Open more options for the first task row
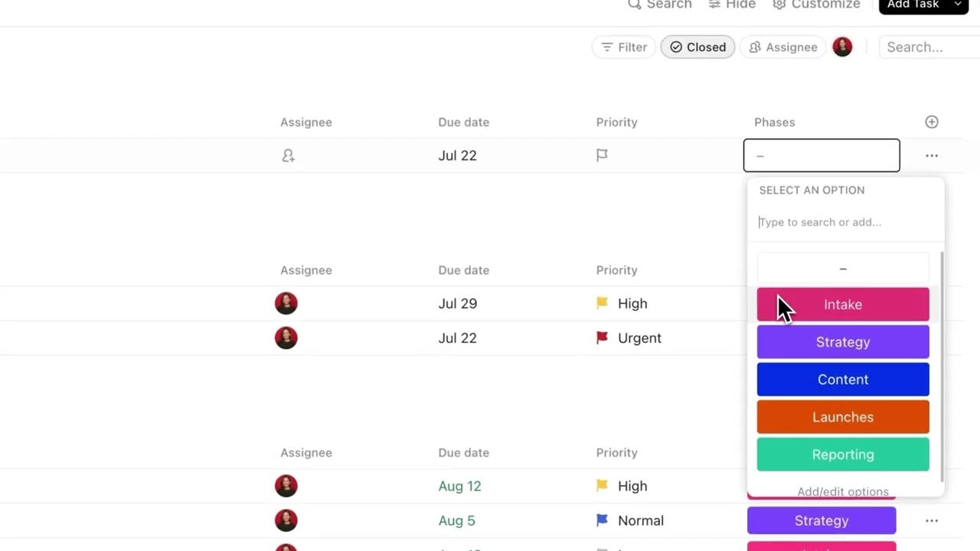980x551 pixels. pos(932,155)
